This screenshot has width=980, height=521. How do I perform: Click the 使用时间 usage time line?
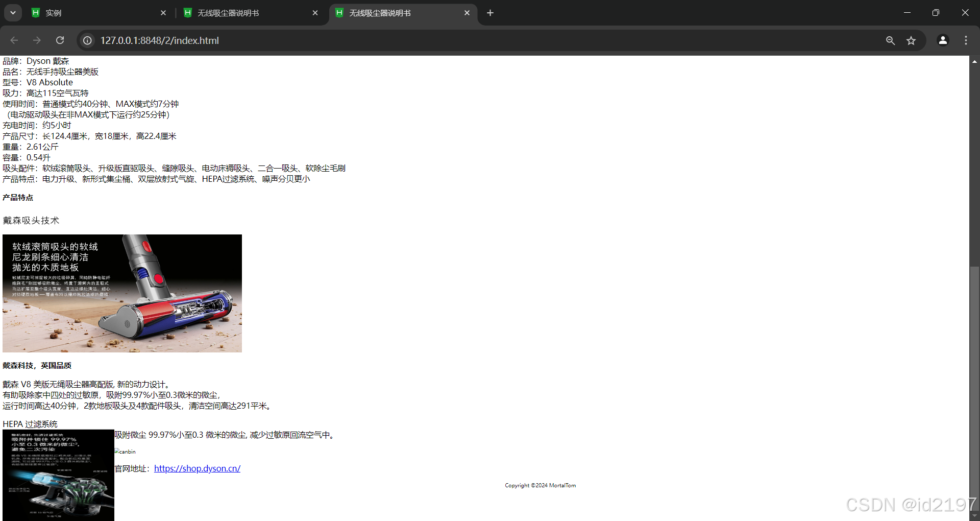pyautogui.click(x=91, y=104)
